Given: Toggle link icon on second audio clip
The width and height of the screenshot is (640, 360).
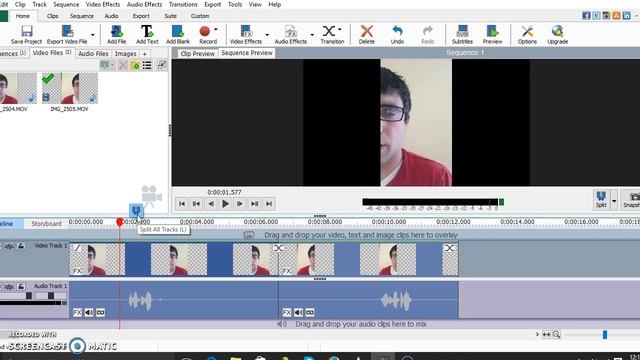Looking at the screenshot, I should [x=310, y=313].
